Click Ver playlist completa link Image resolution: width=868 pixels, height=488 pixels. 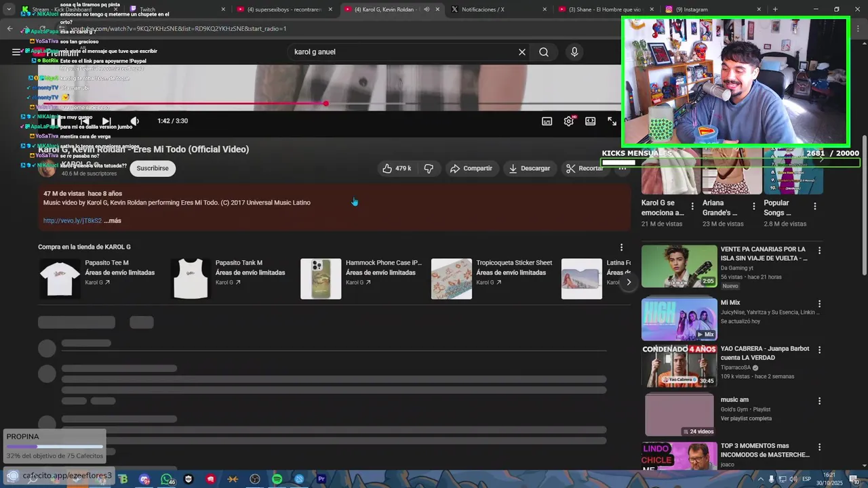click(746, 419)
